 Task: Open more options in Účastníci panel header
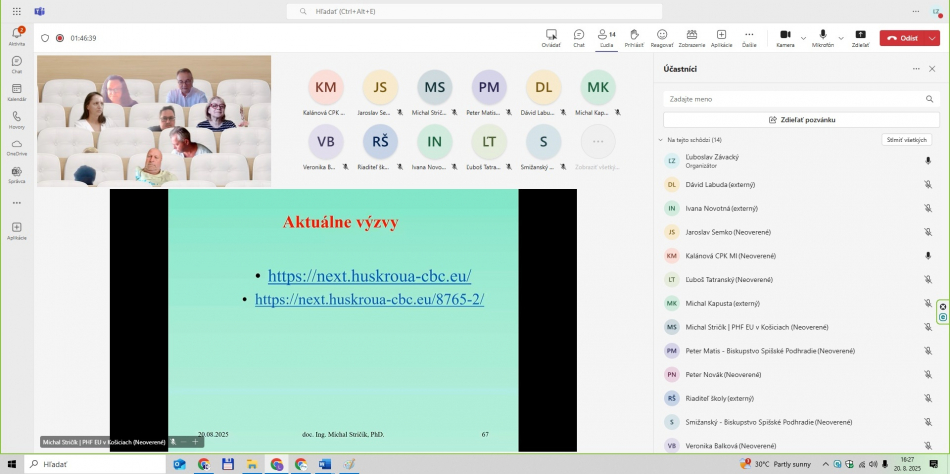(916, 69)
